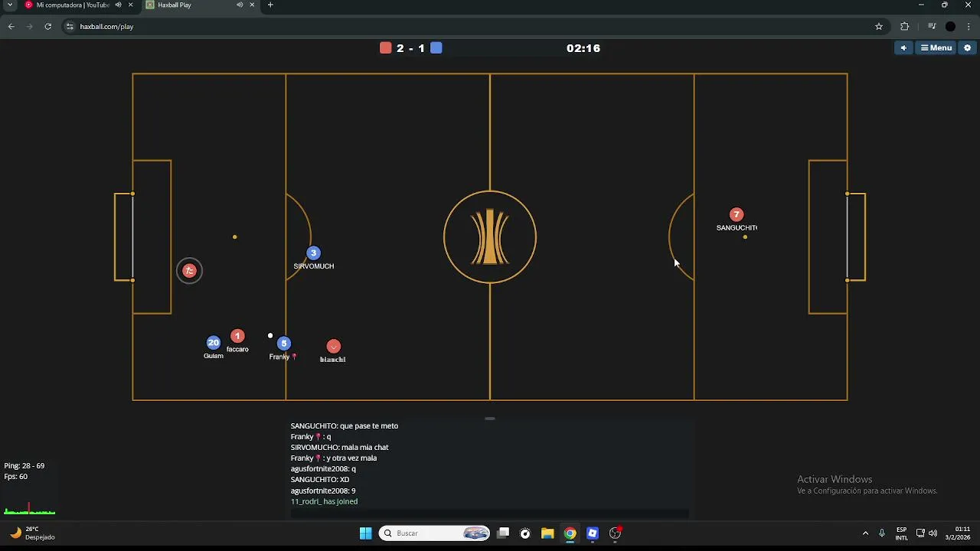Open the OBS recording app on the taskbar

coord(615,533)
